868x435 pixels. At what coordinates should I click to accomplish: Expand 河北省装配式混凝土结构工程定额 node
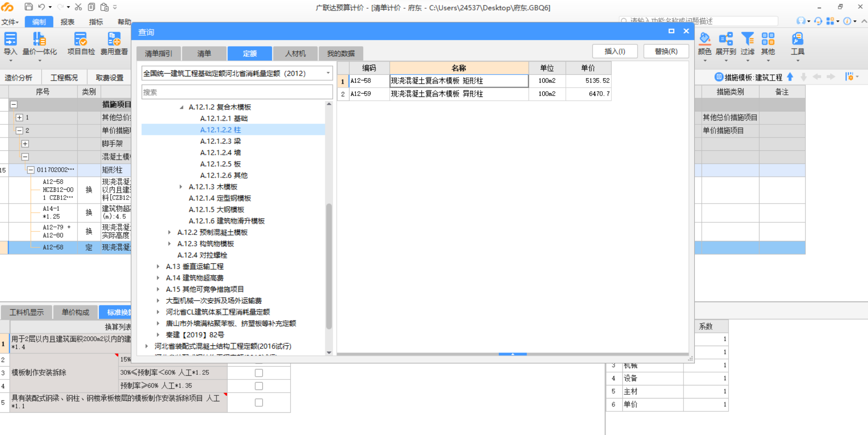[147, 346]
